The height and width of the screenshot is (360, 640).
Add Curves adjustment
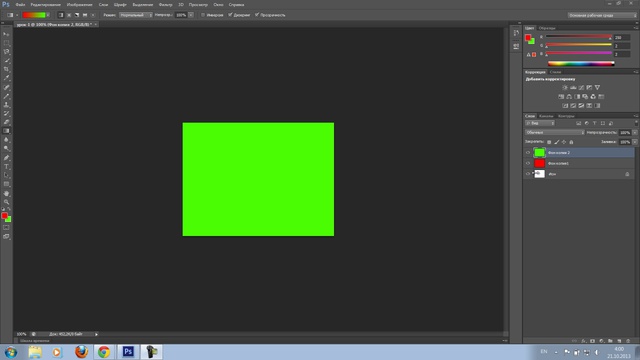(581, 87)
